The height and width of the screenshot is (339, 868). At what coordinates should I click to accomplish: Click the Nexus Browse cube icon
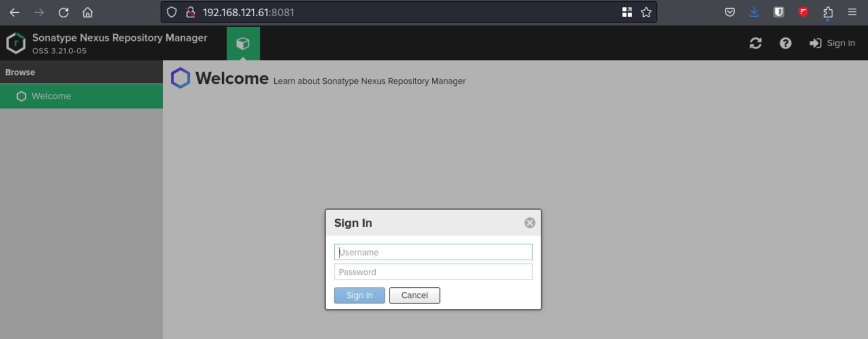243,44
